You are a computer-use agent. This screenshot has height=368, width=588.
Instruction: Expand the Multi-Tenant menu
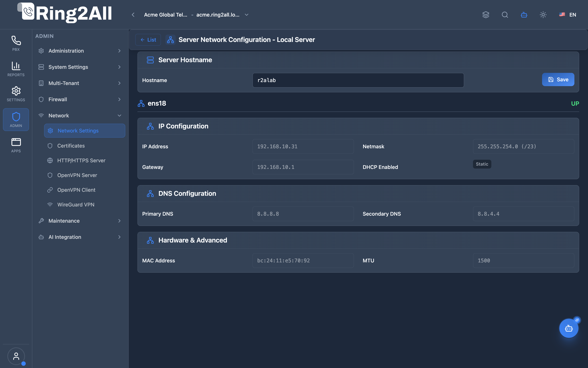[x=80, y=83]
